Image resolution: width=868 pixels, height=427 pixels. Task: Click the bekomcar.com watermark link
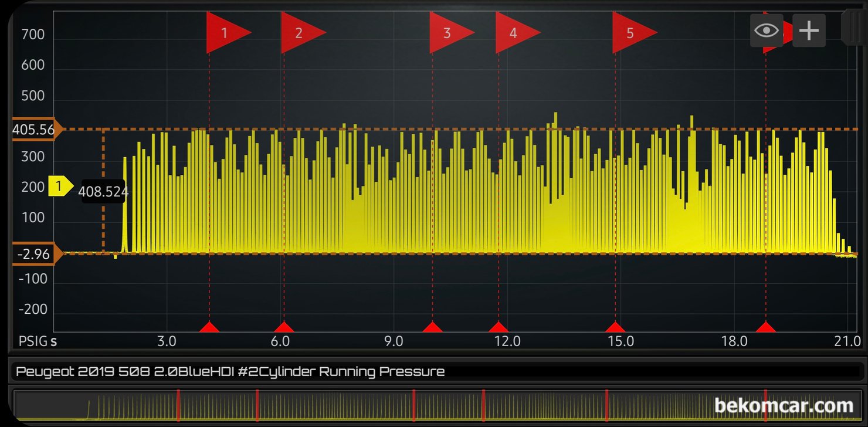click(x=783, y=405)
